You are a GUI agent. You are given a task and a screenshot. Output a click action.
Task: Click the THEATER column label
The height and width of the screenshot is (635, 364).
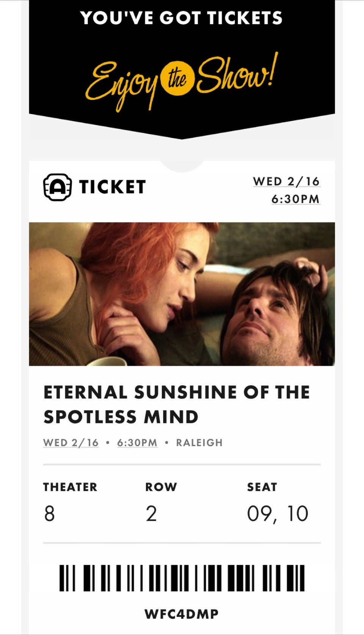tap(70, 487)
